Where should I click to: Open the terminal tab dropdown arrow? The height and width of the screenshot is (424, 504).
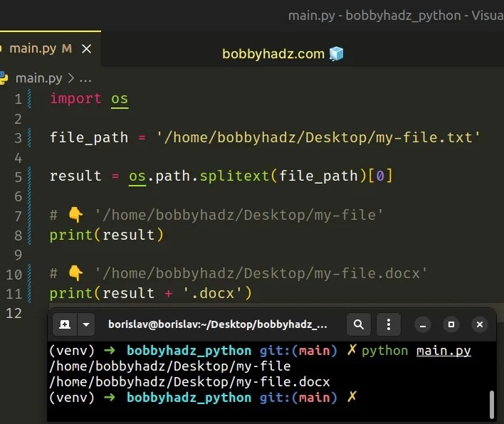(x=86, y=324)
